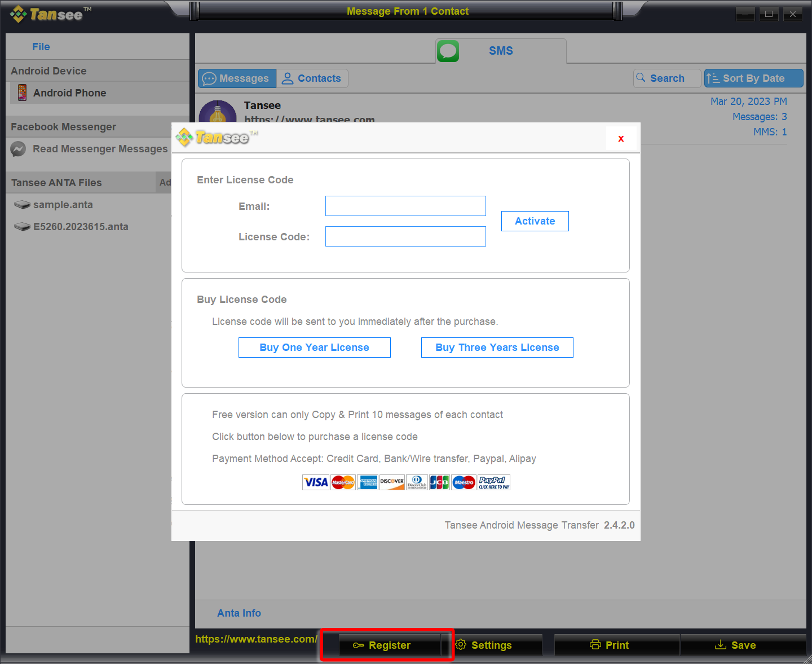The image size is (812, 664).
Task: Click the Message From 1 Contact title
Action: [x=408, y=11]
